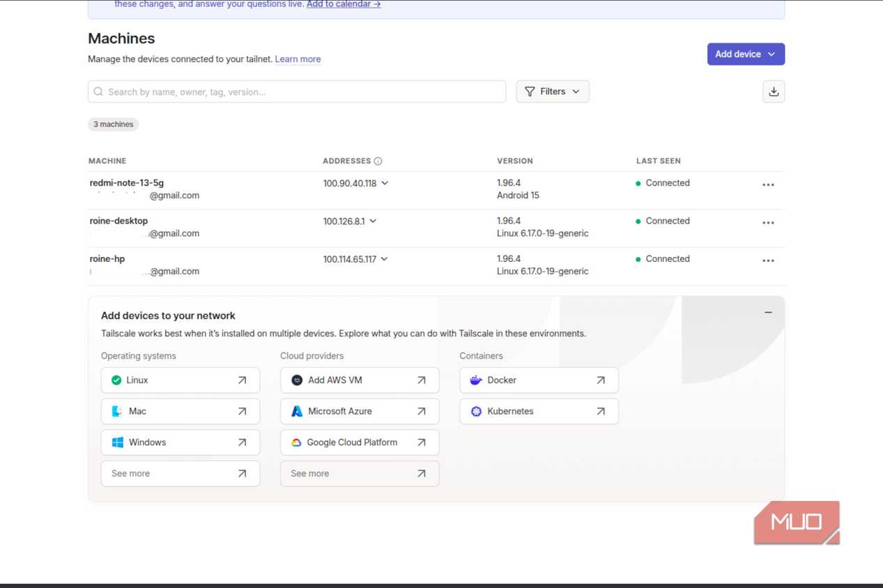
Task: Click the green Linux checkmark icon
Action: tap(116, 380)
